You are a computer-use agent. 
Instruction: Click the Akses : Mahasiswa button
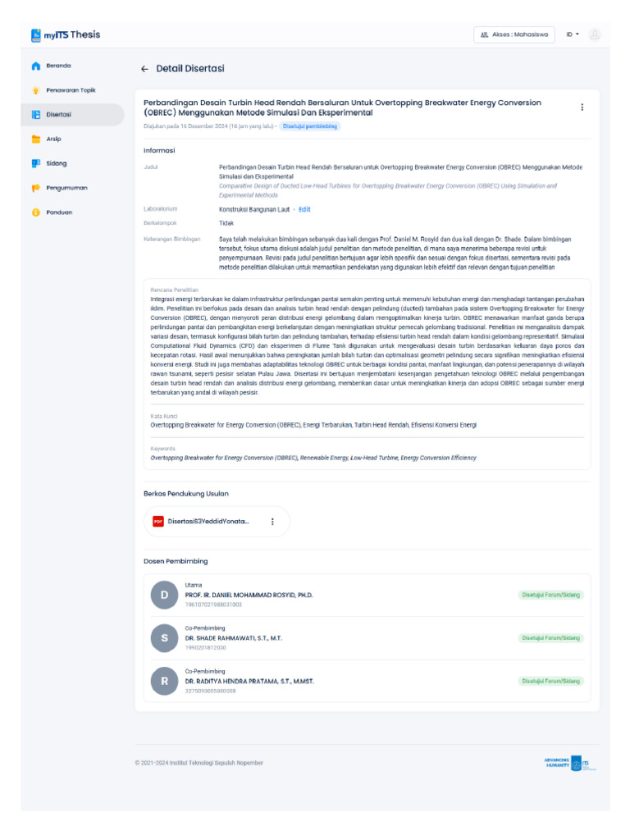[x=514, y=34]
